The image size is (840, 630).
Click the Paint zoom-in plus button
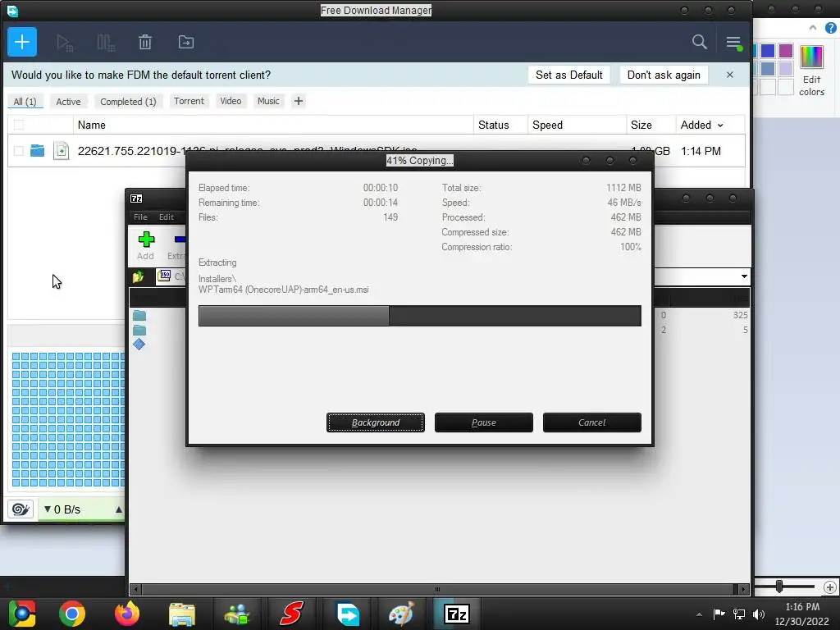click(830, 587)
